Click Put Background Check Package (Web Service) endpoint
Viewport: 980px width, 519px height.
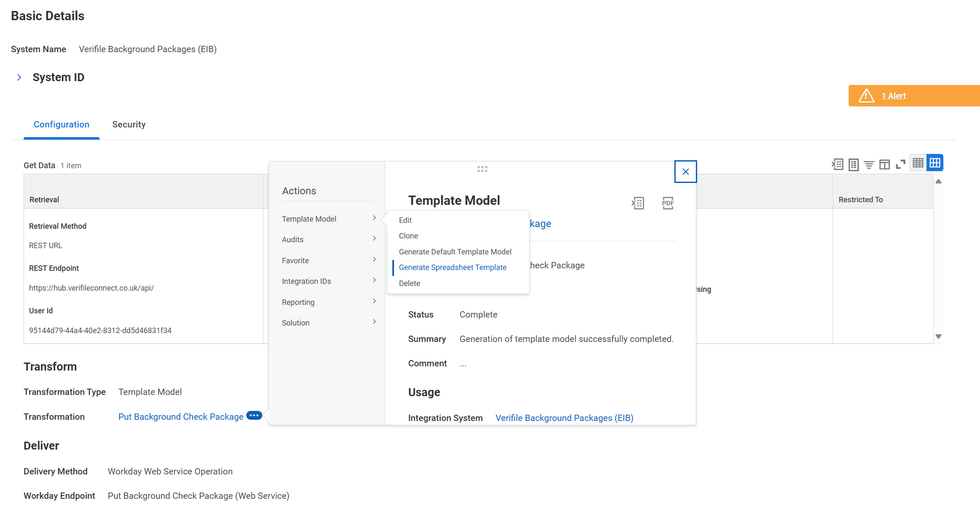click(198, 495)
